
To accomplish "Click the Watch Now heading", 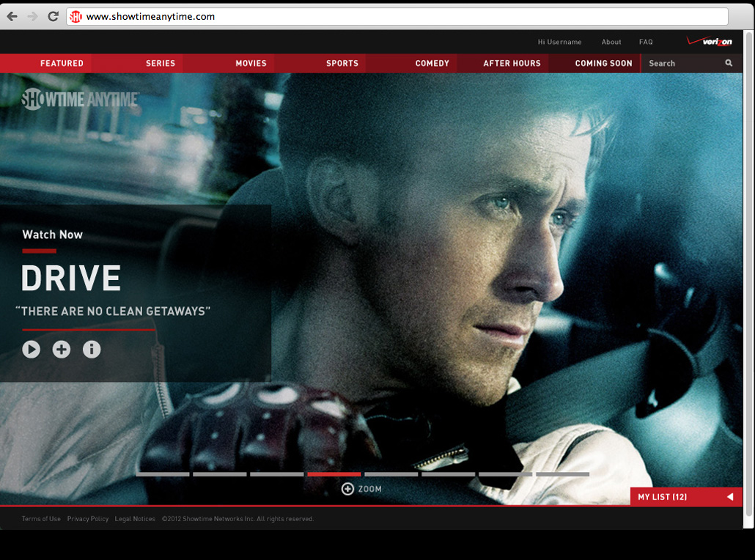I will (x=53, y=235).
